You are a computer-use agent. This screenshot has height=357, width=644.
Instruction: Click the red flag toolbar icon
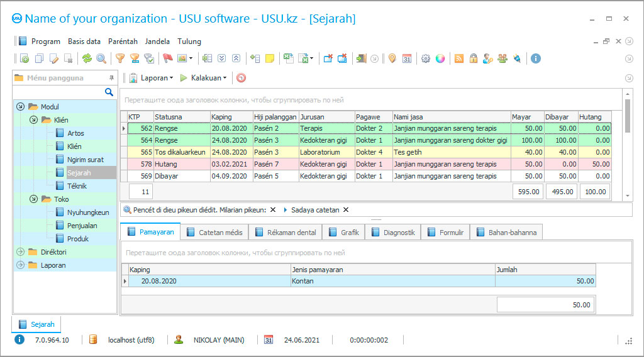(167, 58)
